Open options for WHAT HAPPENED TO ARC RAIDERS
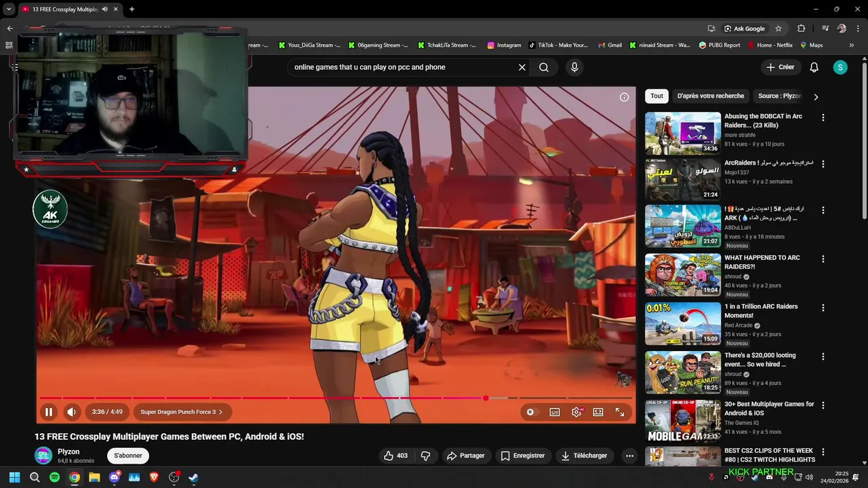Screen dimensions: 868x488 [823, 259]
